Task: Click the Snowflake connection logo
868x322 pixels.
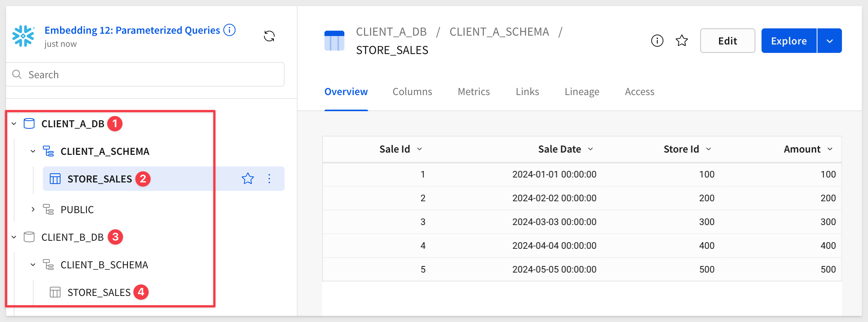Action: tap(23, 36)
